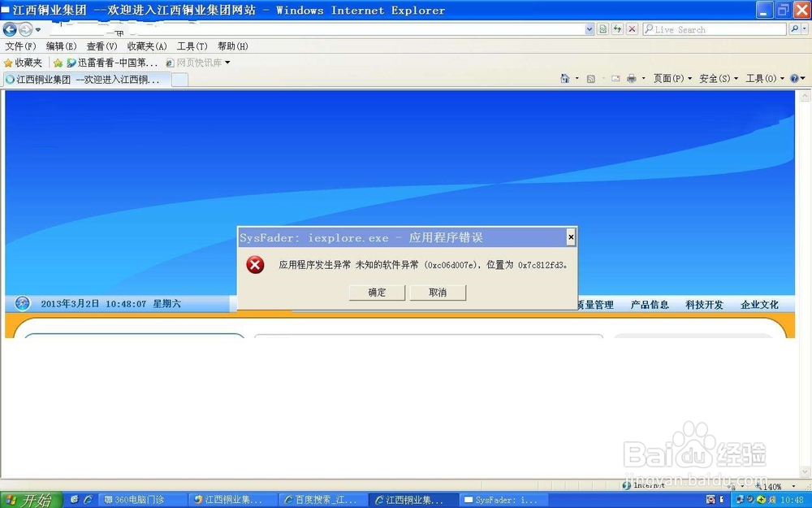Switch to SysFader taskbar window
Image resolution: width=812 pixels, height=508 pixels.
(x=504, y=500)
